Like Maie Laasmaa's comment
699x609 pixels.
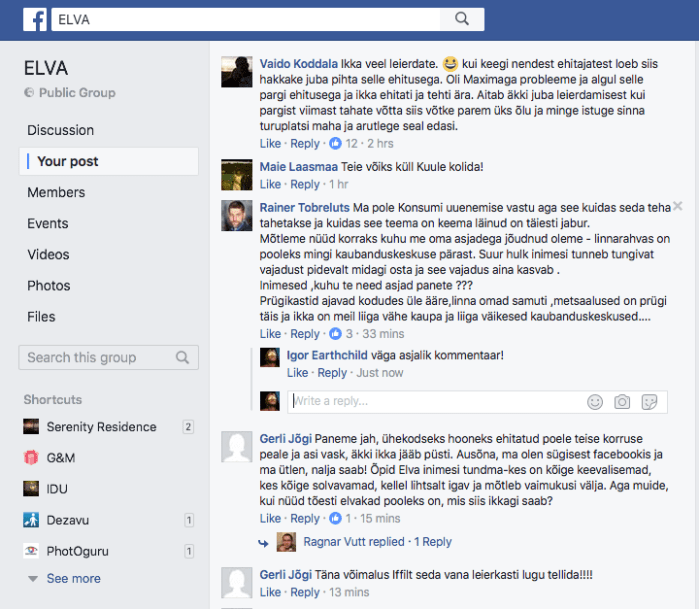click(270, 184)
